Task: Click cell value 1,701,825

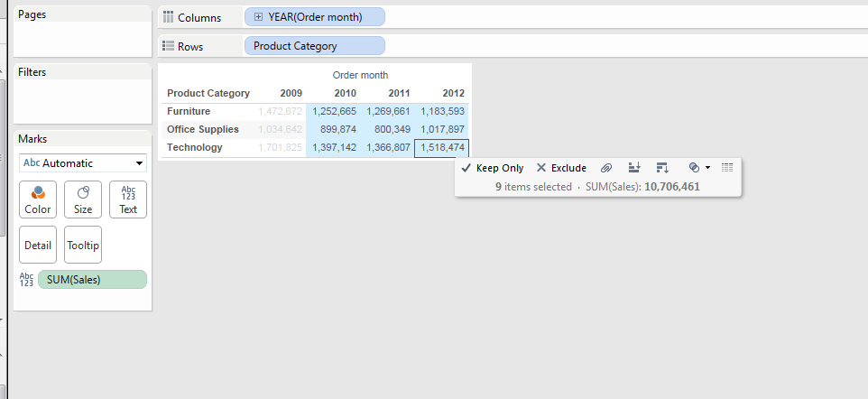Action: (280, 147)
